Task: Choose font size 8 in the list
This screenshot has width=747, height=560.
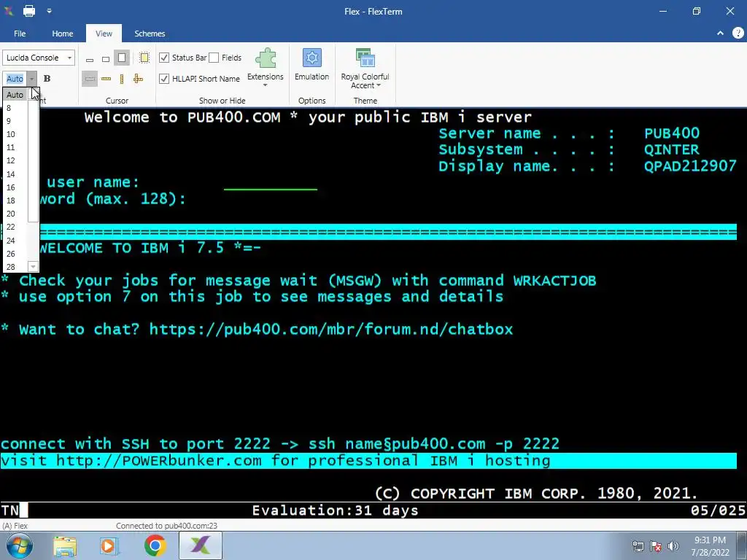Action: coord(15,108)
